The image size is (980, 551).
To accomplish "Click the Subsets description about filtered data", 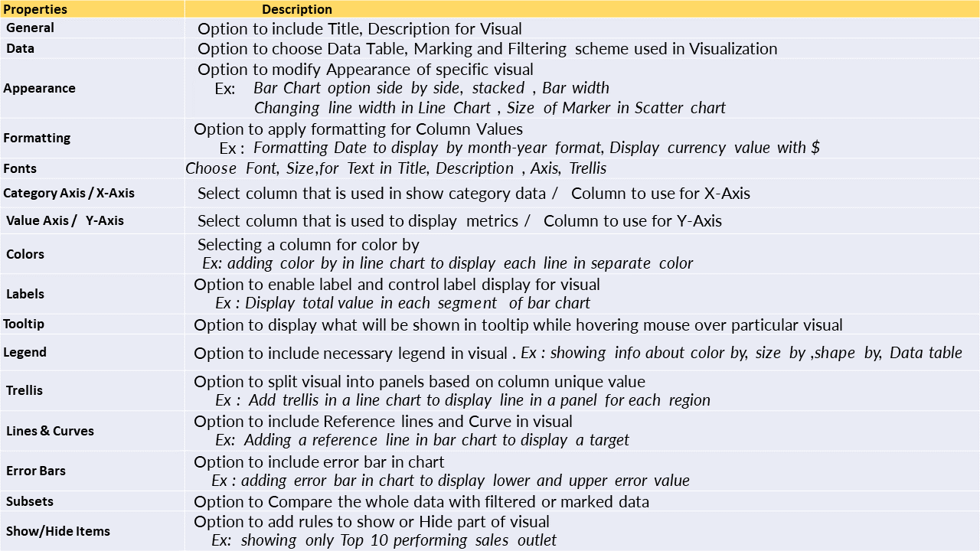I will coord(422,502).
